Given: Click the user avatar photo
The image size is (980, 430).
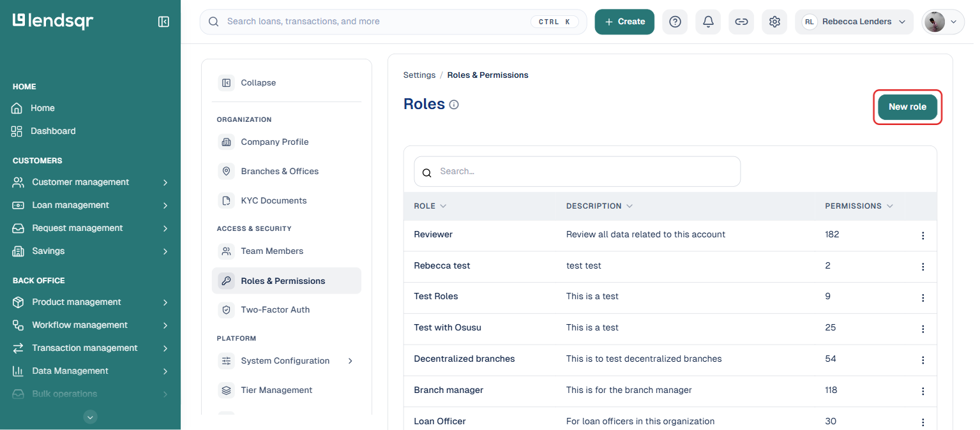Looking at the screenshot, I should click(x=935, y=22).
